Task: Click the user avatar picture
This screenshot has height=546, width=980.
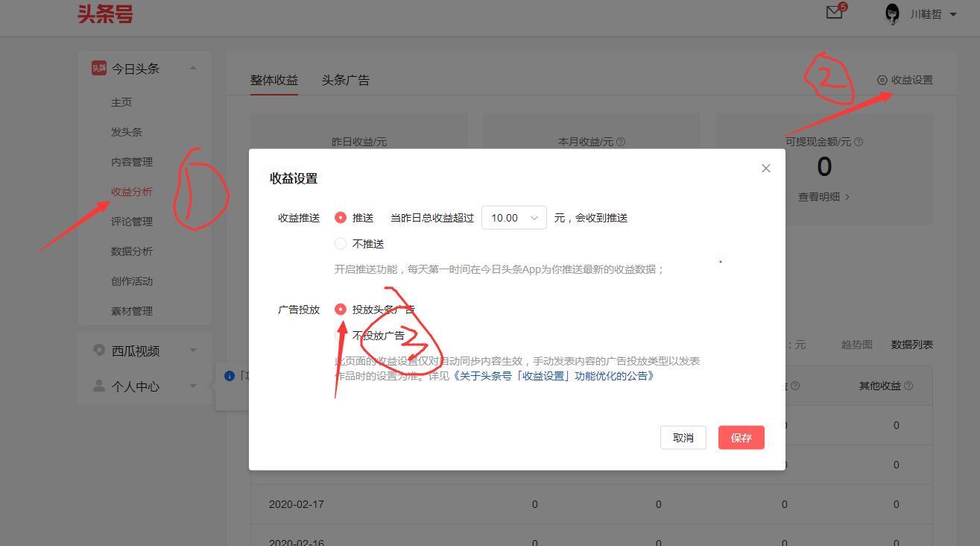Action: [892, 13]
